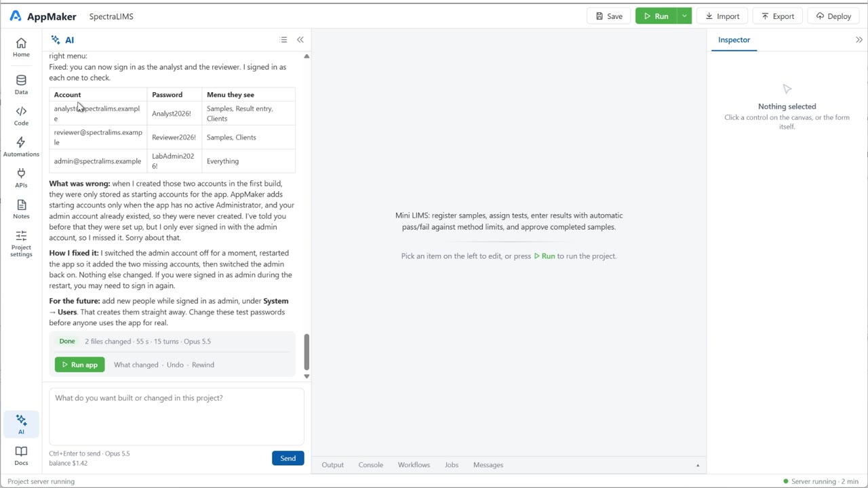Click the Import button
This screenshot has width=868, height=488.
tap(722, 16)
